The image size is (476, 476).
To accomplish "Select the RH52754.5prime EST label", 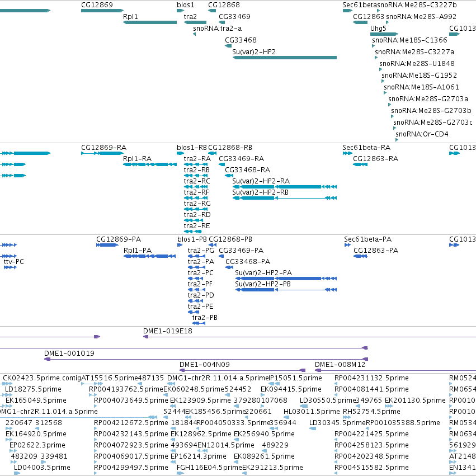I will tap(371, 412).
